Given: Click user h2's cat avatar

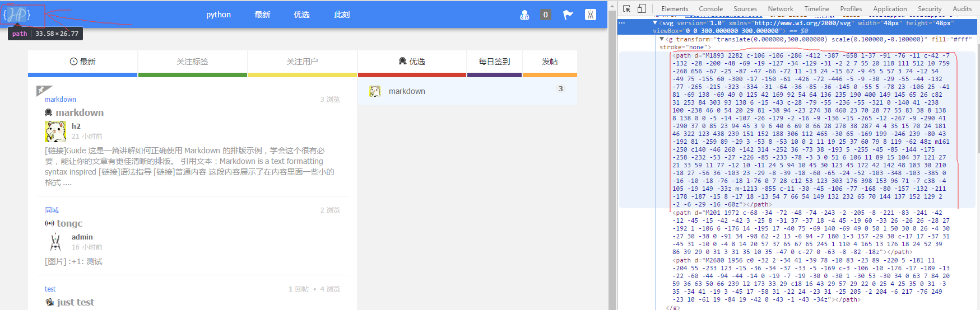Looking at the screenshot, I should (55, 131).
